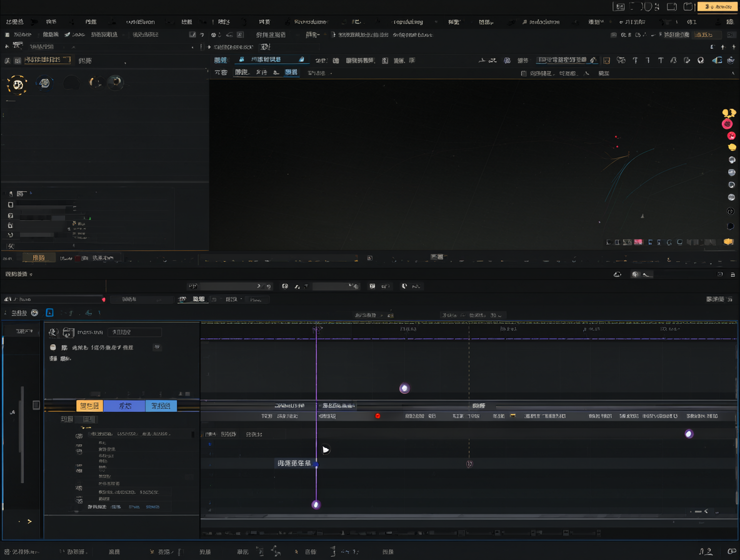Image resolution: width=740 pixels, height=560 pixels.
Task: Click the orange highlighted button in the title bar
Action: tap(717, 7)
